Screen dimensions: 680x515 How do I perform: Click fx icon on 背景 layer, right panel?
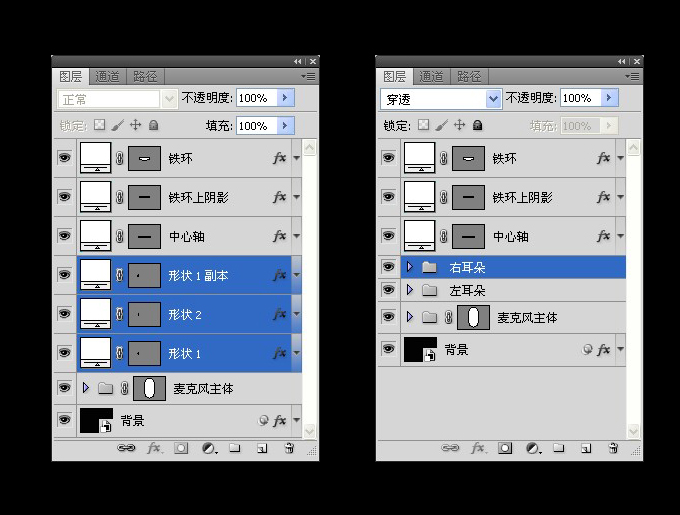604,349
